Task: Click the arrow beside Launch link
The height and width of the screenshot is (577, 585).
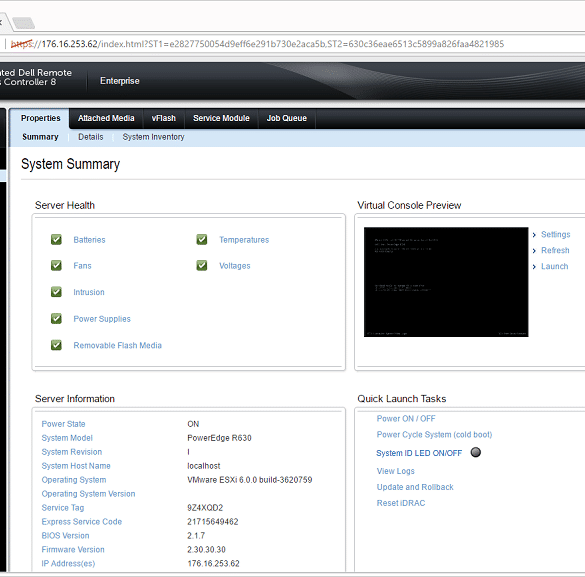Action: point(534,267)
